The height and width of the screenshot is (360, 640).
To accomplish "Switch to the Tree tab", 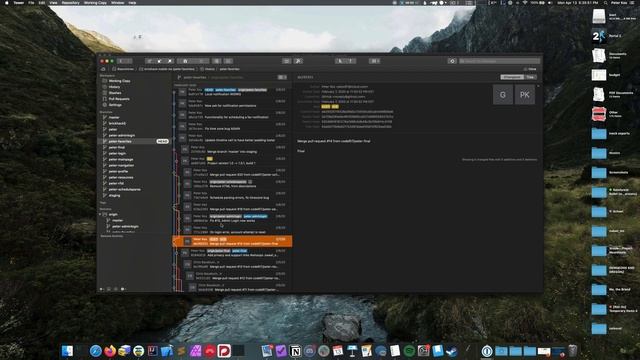I will click(x=530, y=77).
